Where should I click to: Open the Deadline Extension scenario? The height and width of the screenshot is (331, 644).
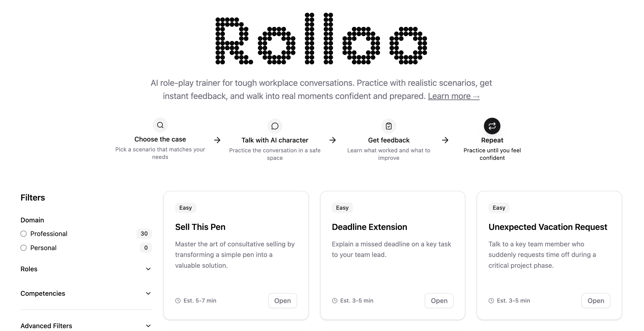(x=439, y=301)
